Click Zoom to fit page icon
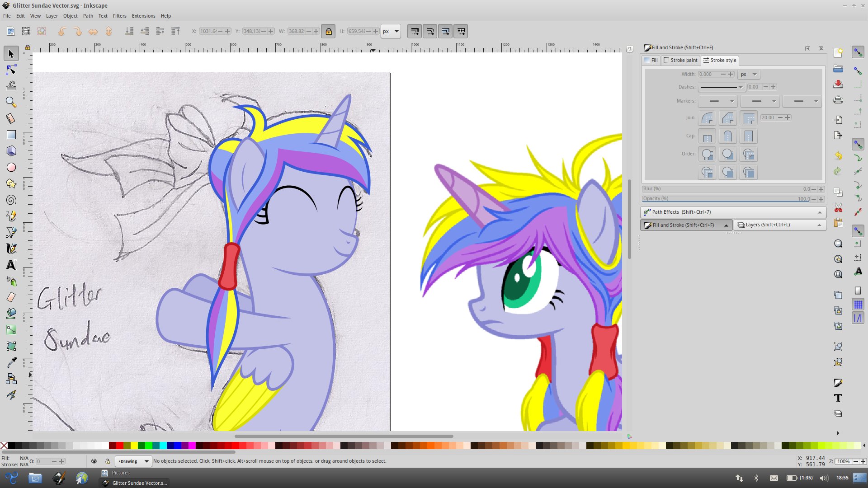Image resolution: width=868 pixels, height=488 pixels. coord(838,274)
